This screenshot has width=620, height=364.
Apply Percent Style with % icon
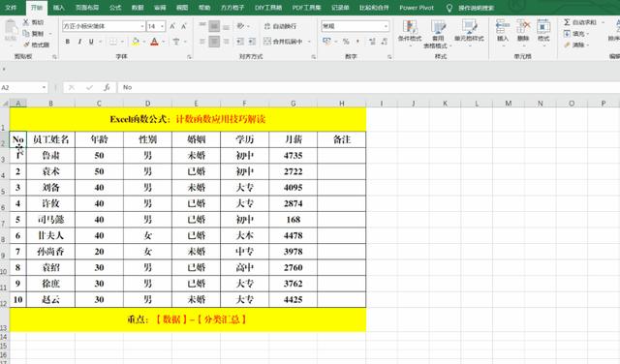pos(346,41)
